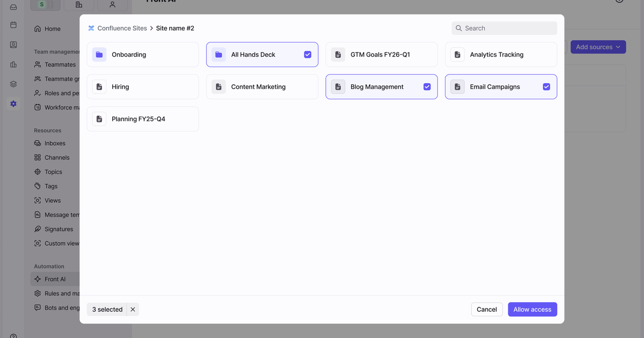This screenshot has width=644, height=338.
Task: Click the Email Campaigns document icon
Action: pos(457,87)
